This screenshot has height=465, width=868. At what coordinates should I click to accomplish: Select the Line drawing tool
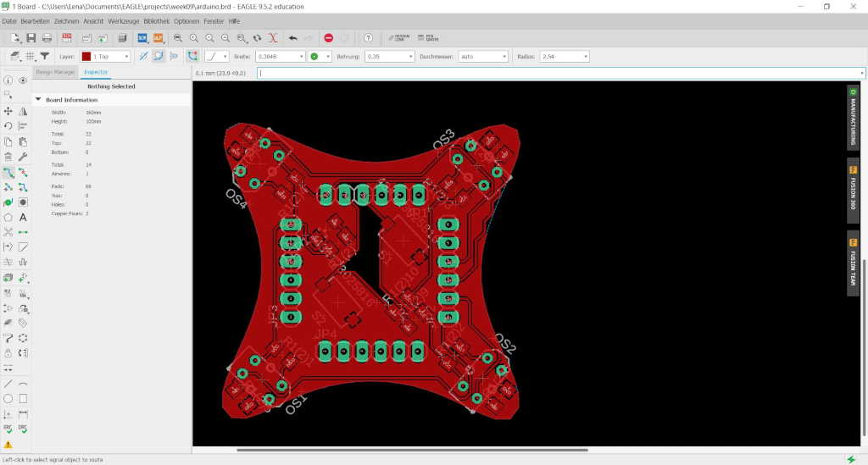coord(8,384)
